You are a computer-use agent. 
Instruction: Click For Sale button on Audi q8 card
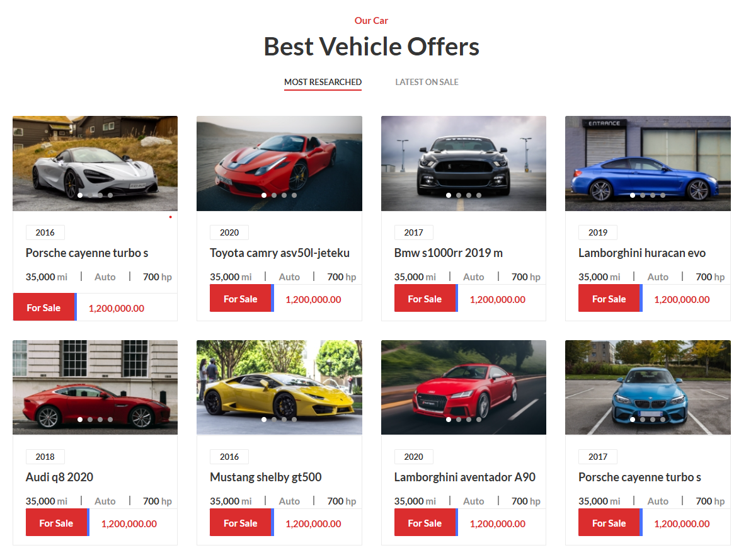pos(57,522)
